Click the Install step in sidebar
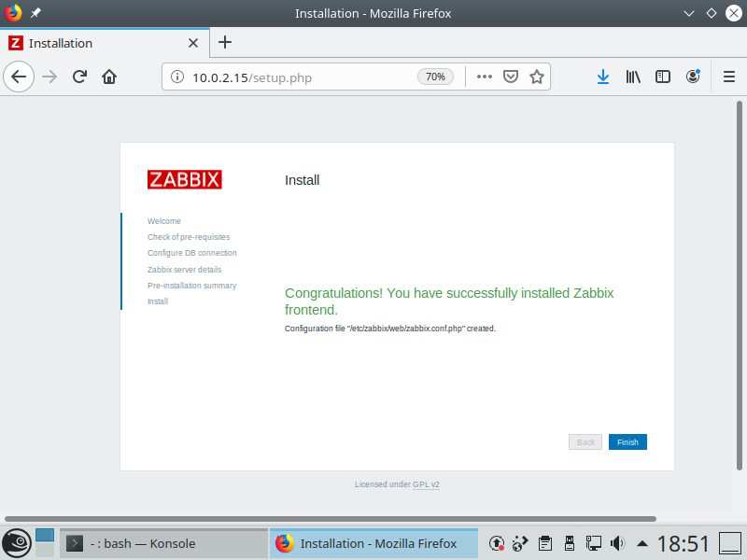The height and width of the screenshot is (560, 747). [158, 301]
